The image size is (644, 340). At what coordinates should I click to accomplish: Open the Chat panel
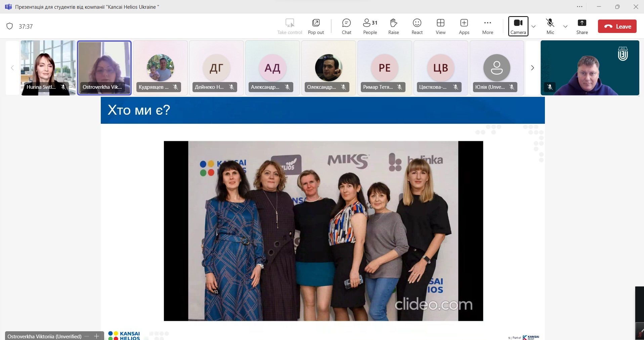coord(346,26)
